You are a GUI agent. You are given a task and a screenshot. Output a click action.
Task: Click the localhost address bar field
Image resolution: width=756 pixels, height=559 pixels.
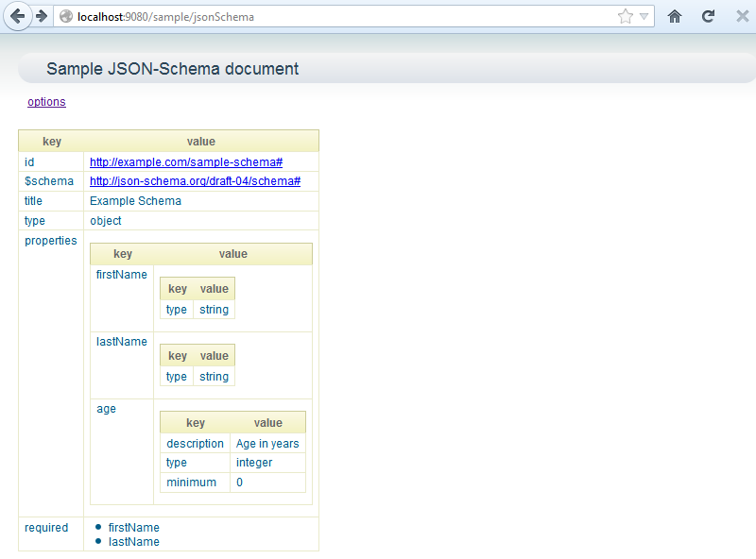331,16
